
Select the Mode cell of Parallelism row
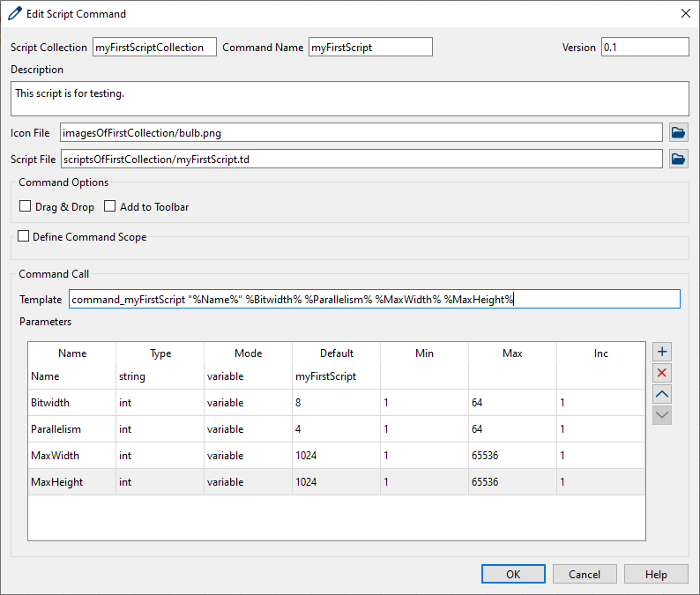248,429
